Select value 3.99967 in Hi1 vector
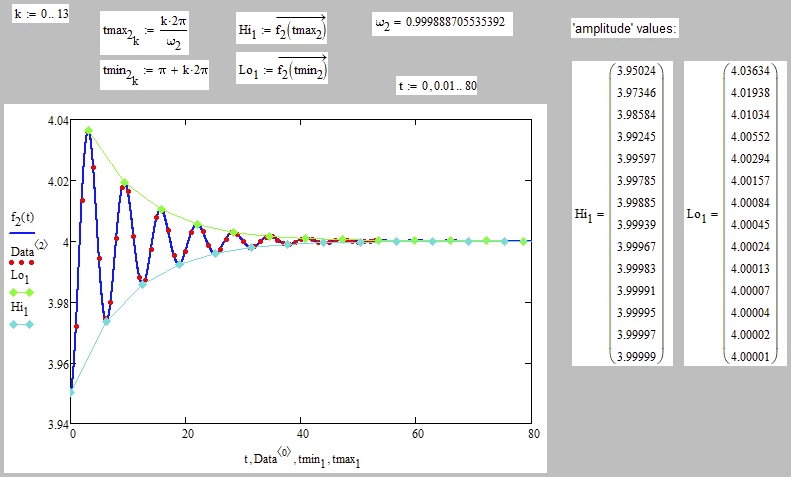This screenshot has width=791, height=477. (637, 247)
